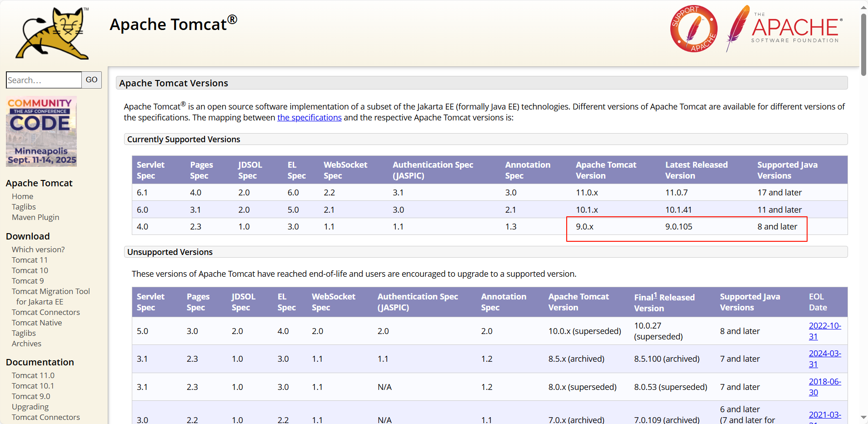Open the 2018-06-30 EOL date link
The width and height of the screenshot is (868, 424).
(x=825, y=387)
